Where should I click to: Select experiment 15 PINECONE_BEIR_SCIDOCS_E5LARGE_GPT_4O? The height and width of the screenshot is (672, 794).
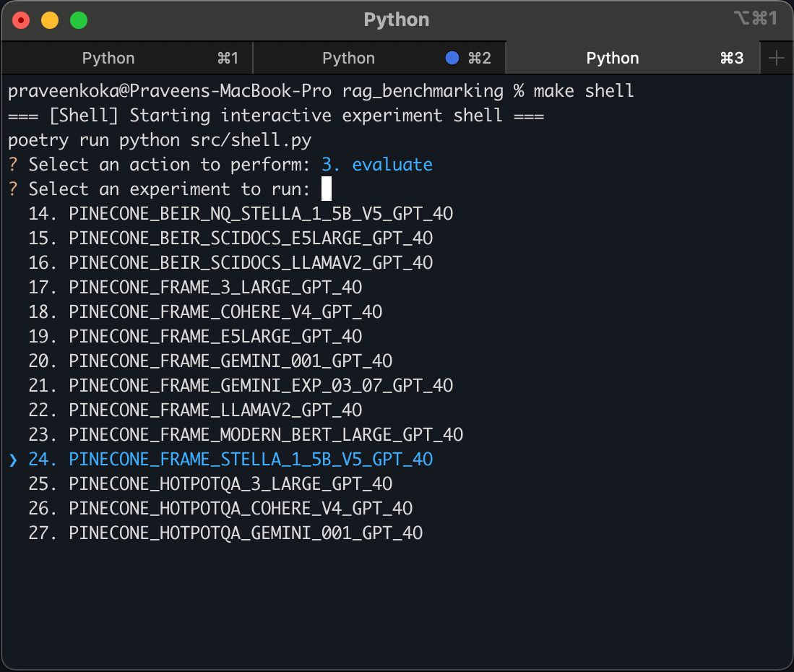(230, 238)
